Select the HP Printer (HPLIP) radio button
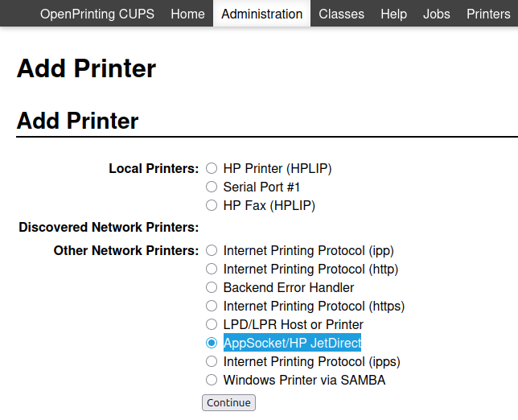 (x=212, y=169)
